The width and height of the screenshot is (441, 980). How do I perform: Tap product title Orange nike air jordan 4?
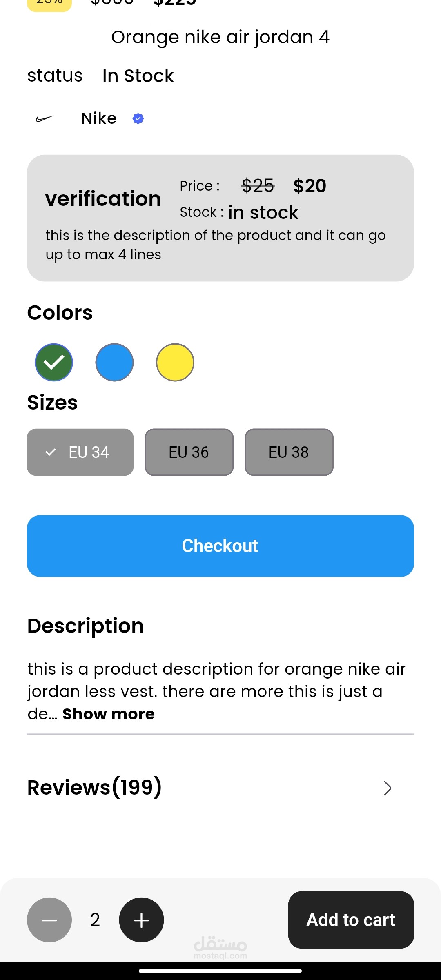220,37
